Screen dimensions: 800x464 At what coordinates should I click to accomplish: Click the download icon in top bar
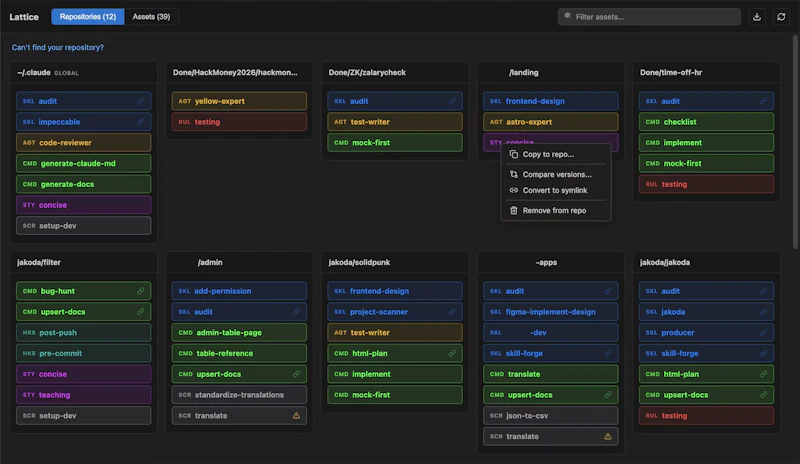(x=757, y=17)
